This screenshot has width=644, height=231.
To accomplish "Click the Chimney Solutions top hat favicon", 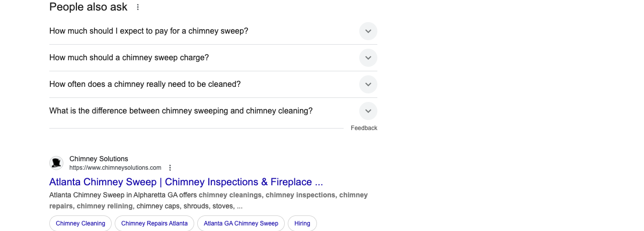I will tap(56, 163).
